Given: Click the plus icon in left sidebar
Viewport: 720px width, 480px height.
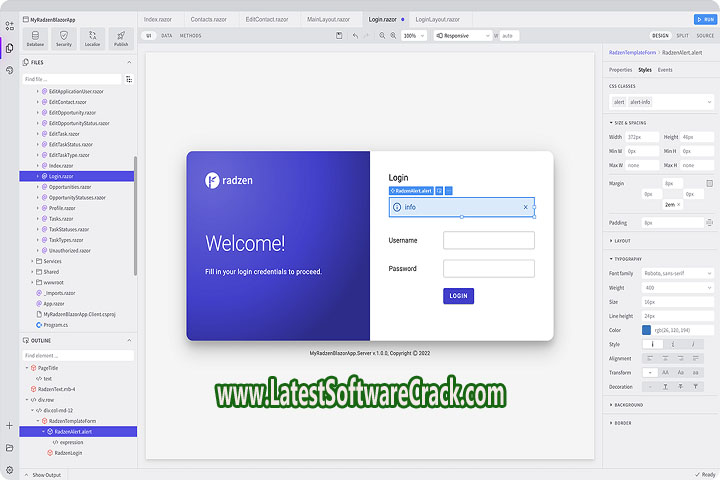Looking at the screenshot, I should [9, 425].
